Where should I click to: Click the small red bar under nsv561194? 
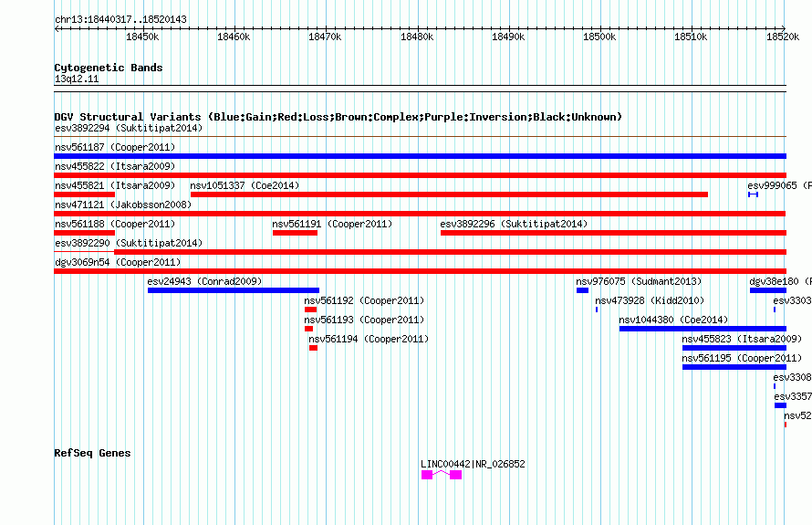tap(313, 348)
